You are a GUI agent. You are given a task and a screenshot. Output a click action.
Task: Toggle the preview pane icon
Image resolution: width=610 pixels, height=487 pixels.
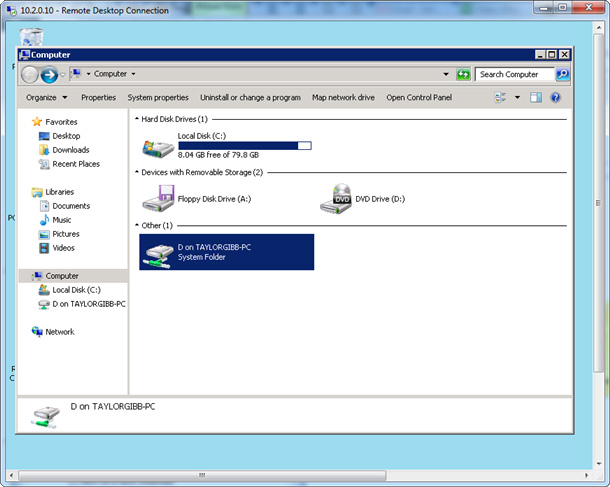pos(536,97)
